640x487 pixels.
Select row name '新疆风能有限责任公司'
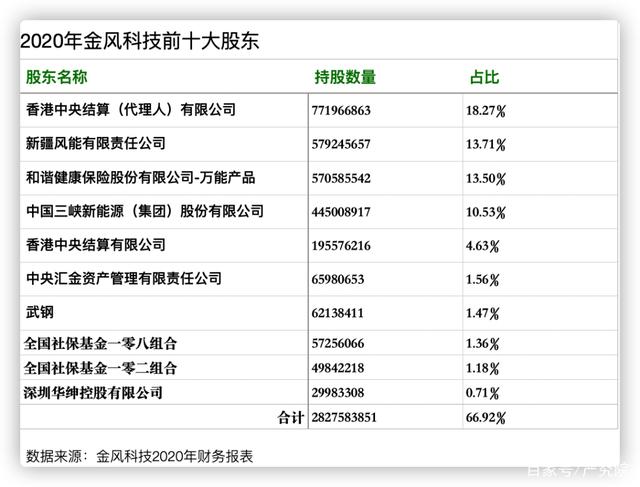point(96,143)
